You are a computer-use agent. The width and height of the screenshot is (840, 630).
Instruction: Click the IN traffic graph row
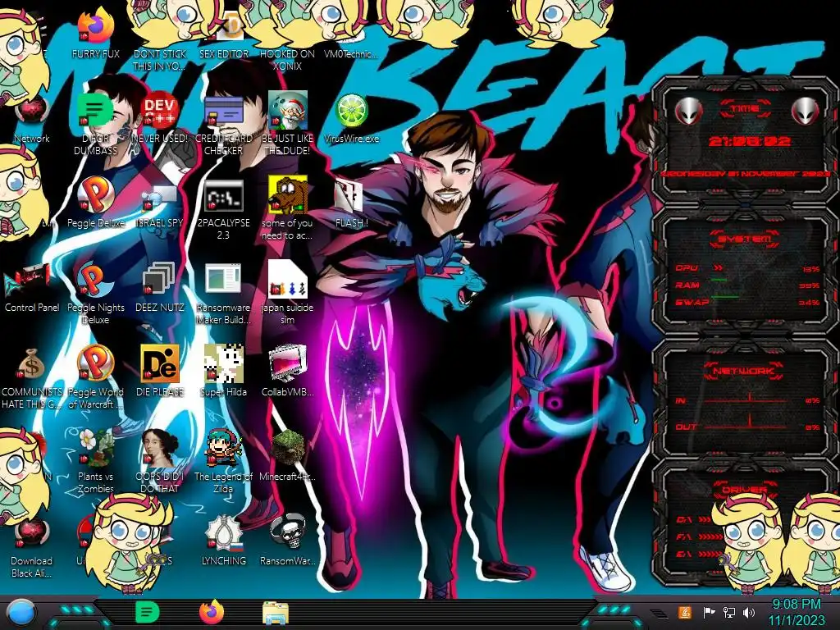[x=747, y=399]
